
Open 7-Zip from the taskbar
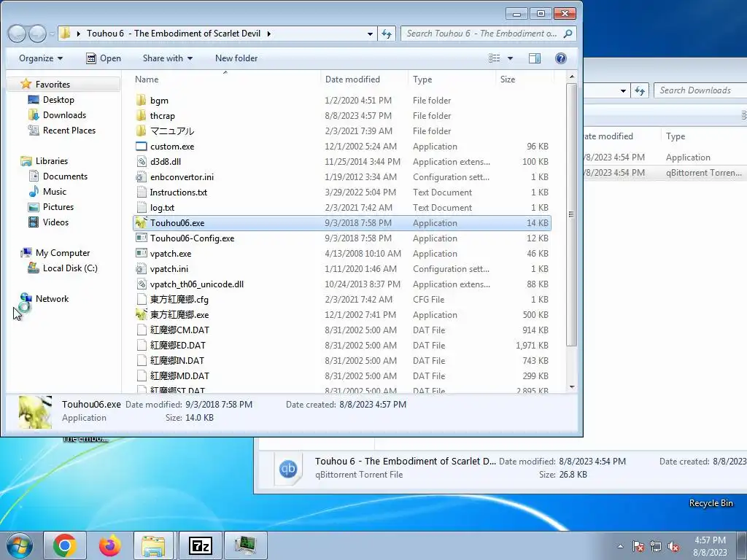200,545
